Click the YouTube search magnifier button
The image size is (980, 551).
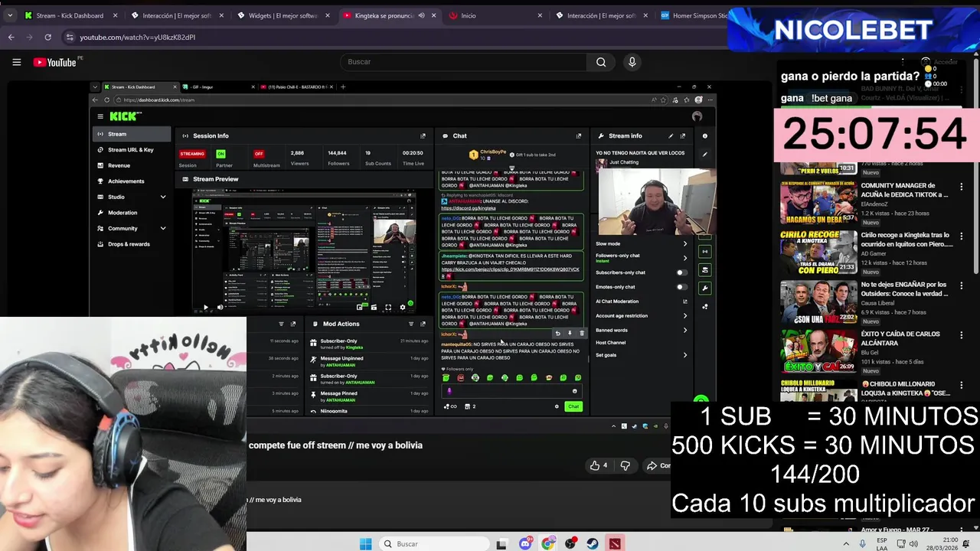click(601, 62)
